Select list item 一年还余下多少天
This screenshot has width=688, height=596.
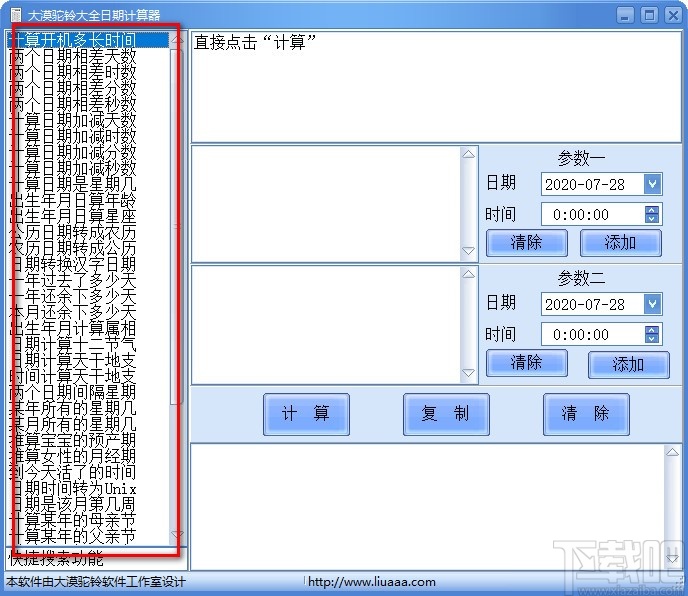point(88,296)
